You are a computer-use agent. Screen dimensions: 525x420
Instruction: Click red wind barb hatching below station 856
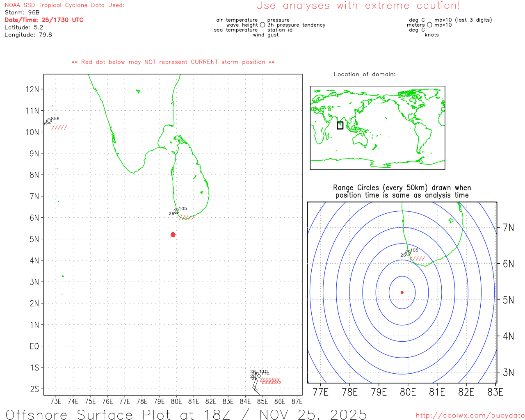59,128
